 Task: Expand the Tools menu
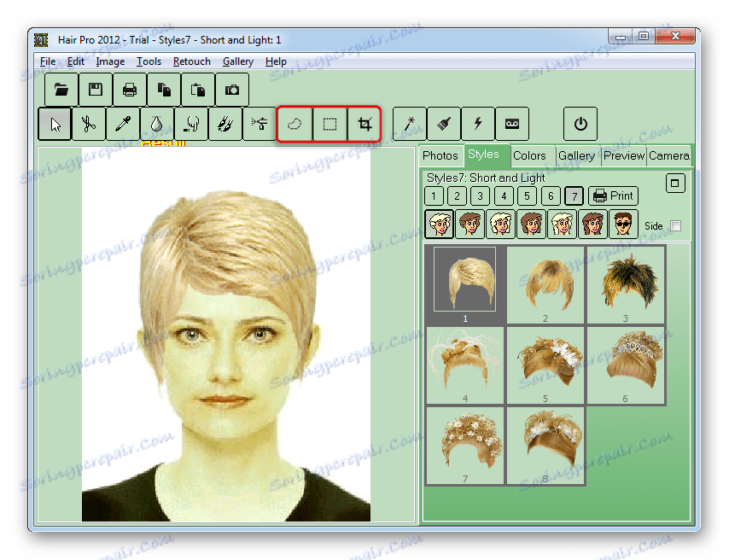click(149, 61)
